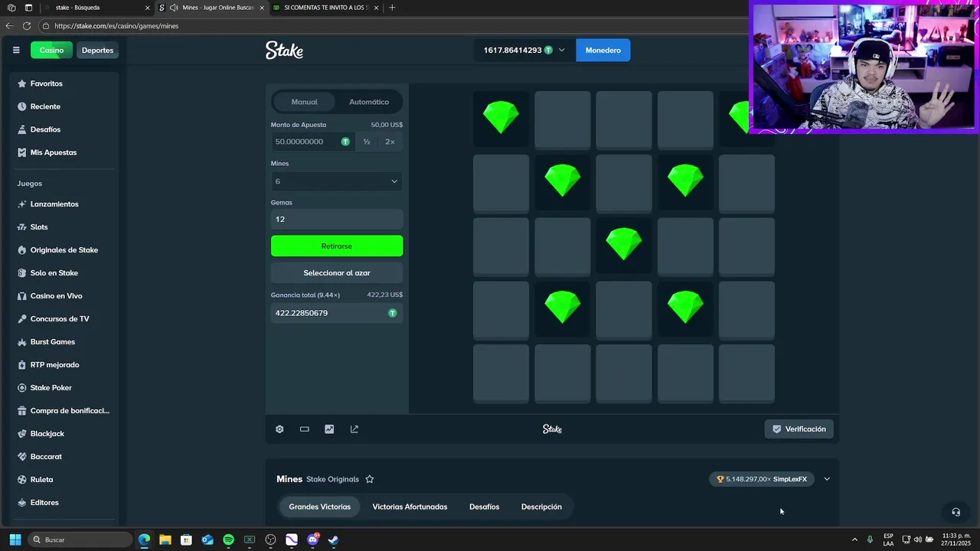The image size is (980, 551).
Task: Click the RTP mejorado icon
Action: (x=21, y=365)
